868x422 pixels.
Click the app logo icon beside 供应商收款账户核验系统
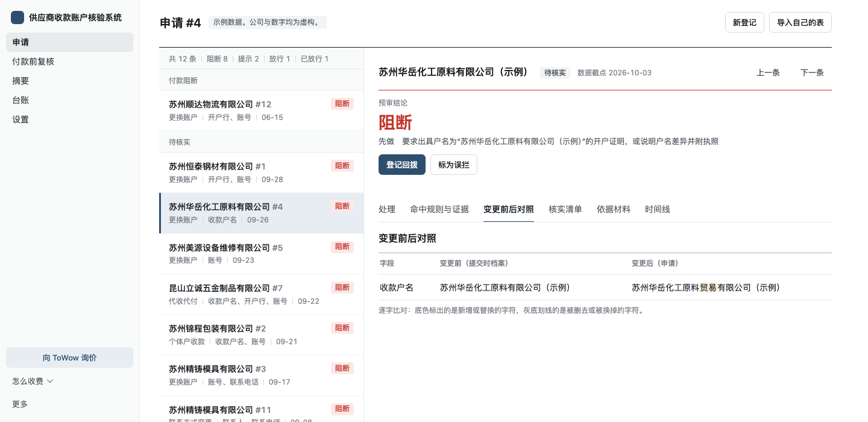point(17,17)
